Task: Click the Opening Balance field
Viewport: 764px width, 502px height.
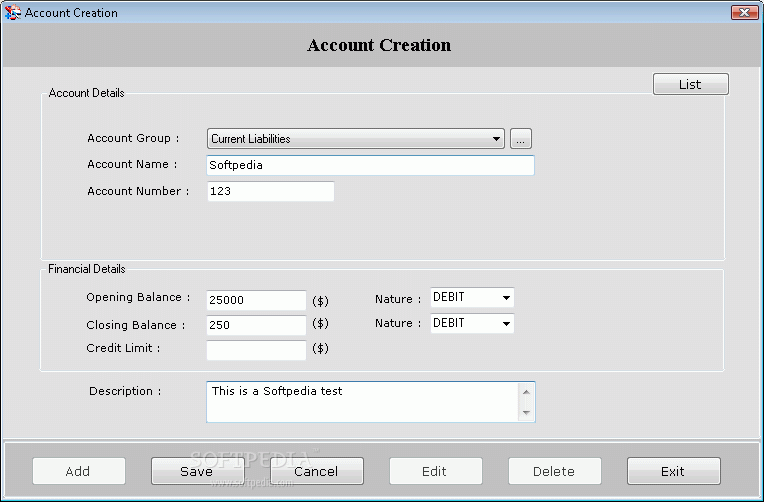Action: pos(256,300)
